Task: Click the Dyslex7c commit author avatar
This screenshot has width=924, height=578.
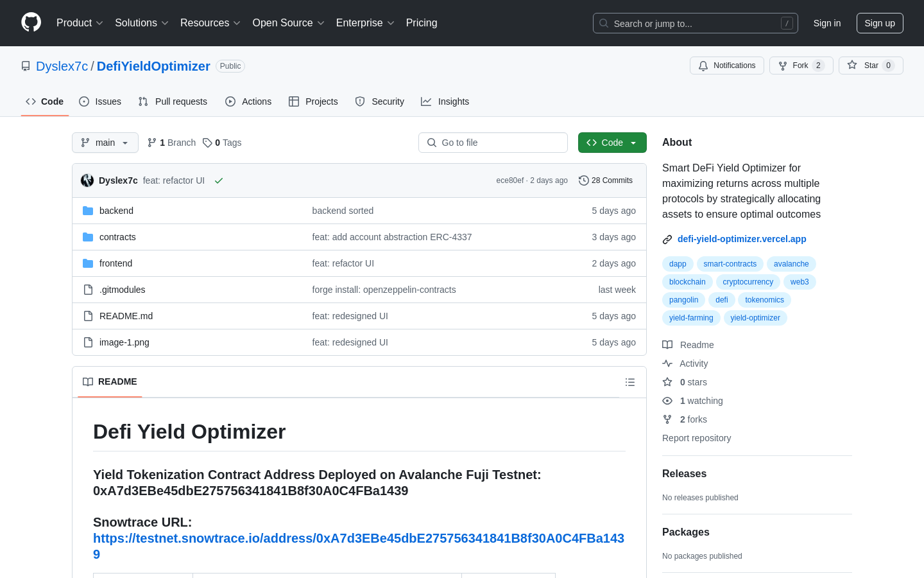Action: (x=87, y=180)
